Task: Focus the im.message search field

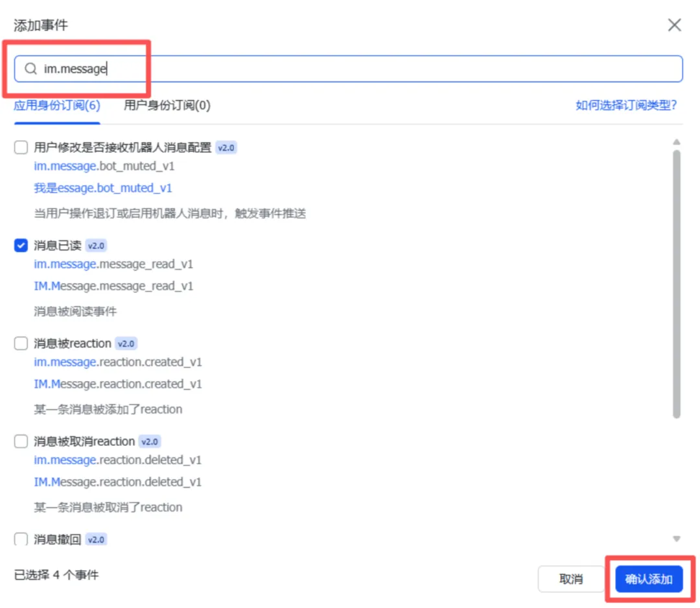Action: (x=348, y=69)
